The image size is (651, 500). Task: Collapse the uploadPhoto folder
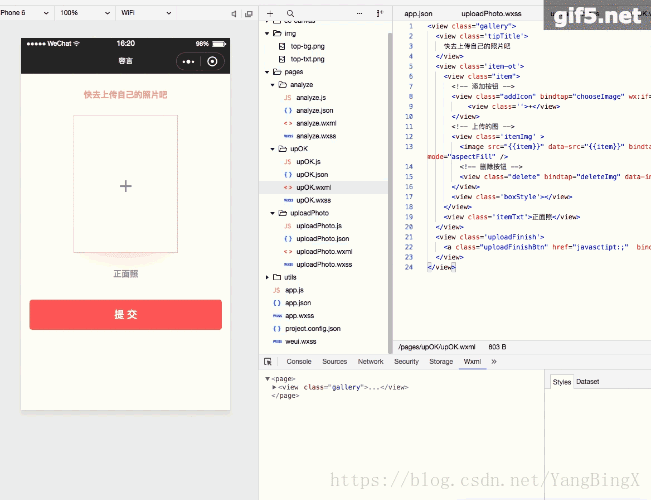(x=272, y=213)
